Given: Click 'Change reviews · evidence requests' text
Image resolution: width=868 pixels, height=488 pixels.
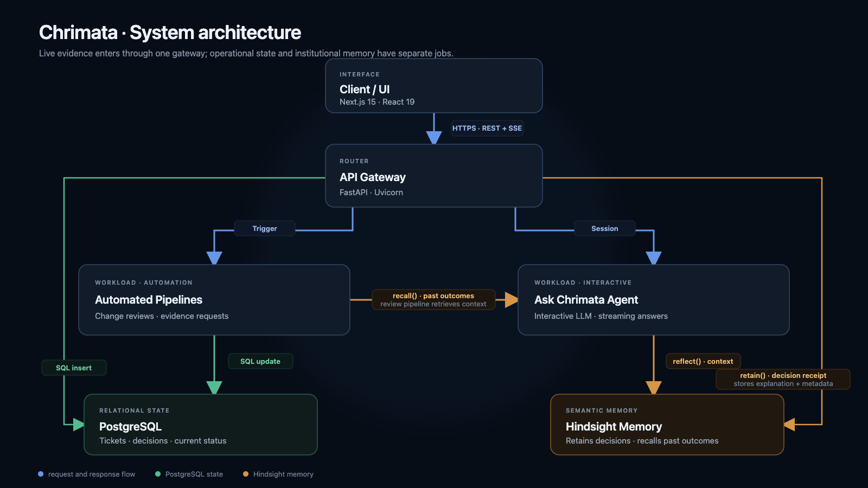Looking at the screenshot, I should 162,316.
